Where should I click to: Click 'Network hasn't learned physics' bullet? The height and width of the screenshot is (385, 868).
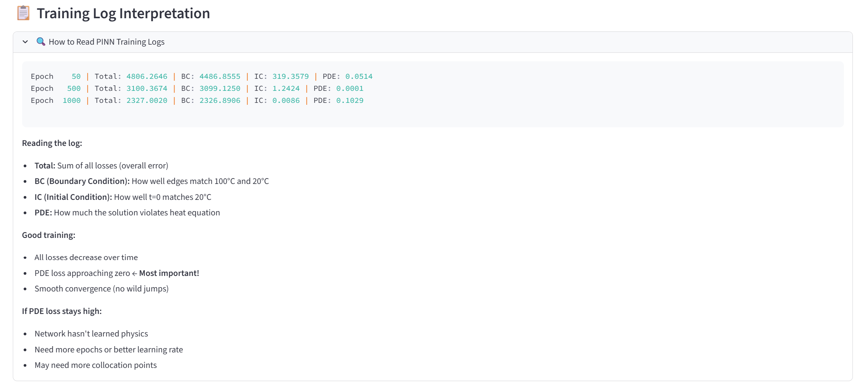click(x=91, y=334)
